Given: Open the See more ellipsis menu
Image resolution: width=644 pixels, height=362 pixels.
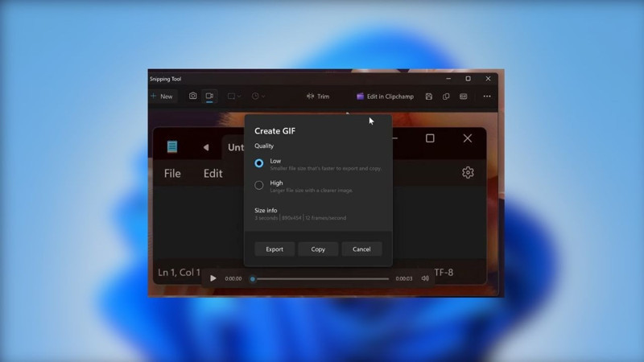Looking at the screenshot, I should (x=487, y=97).
